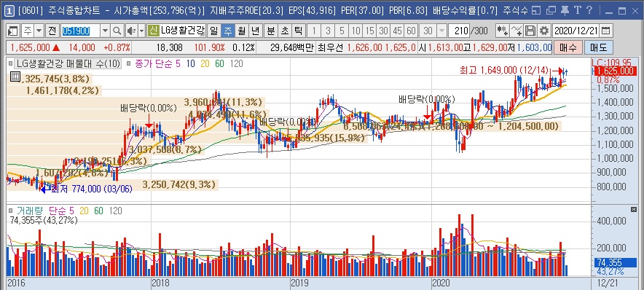The height and width of the screenshot is (290, 644).
Task: Click the date field 2020/12/21
Action: 576,31
